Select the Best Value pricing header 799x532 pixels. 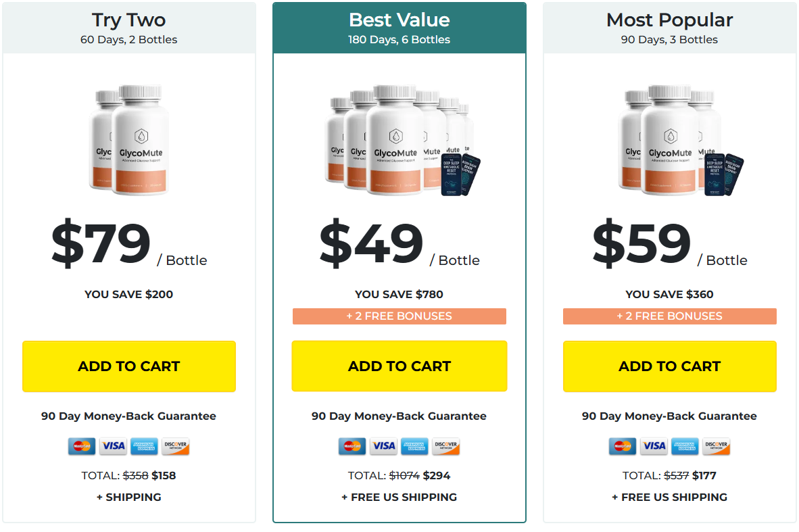(x=399, y=27)
